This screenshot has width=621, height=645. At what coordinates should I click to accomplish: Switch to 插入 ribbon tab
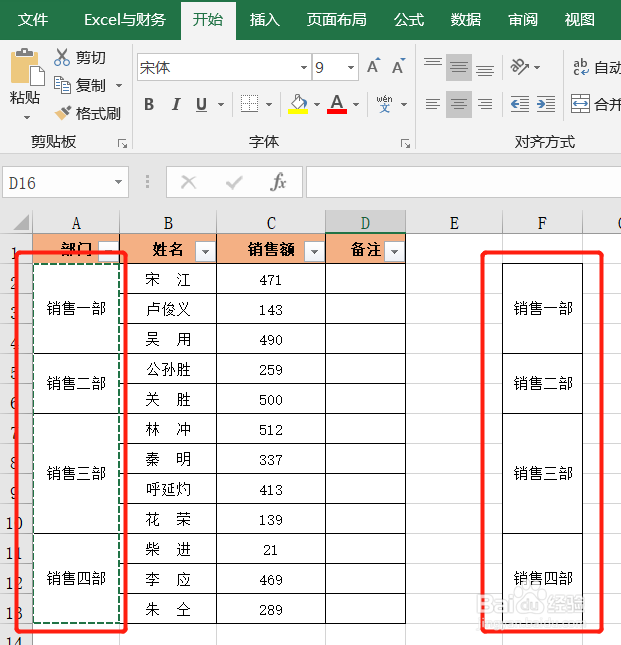pos(264,20)
